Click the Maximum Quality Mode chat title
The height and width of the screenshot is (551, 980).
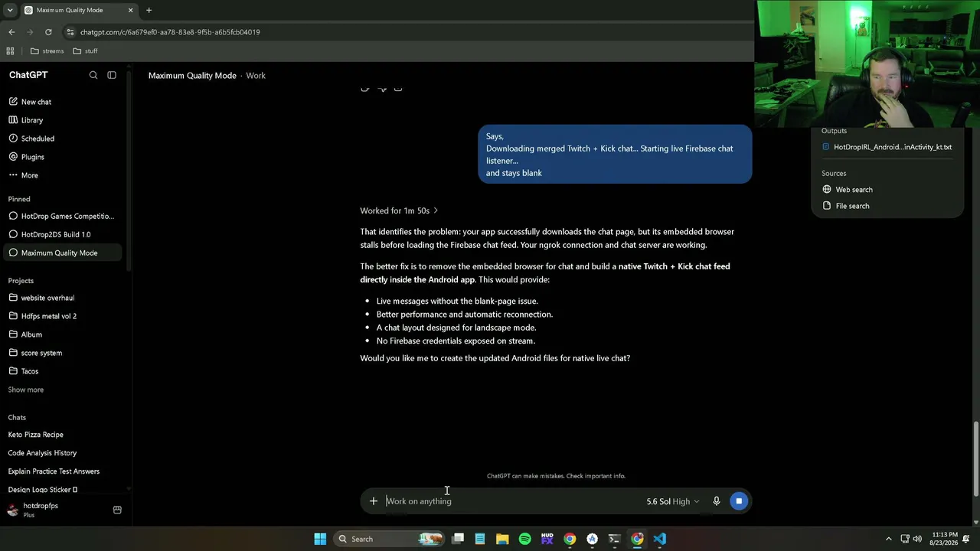coord(192,76)
